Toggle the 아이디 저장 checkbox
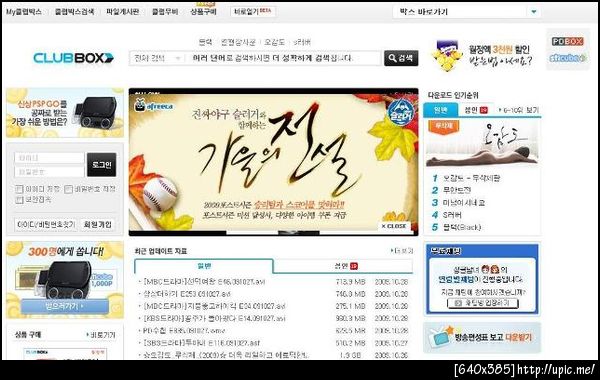Viewport: 600px width, 380px height. (19, 189)
